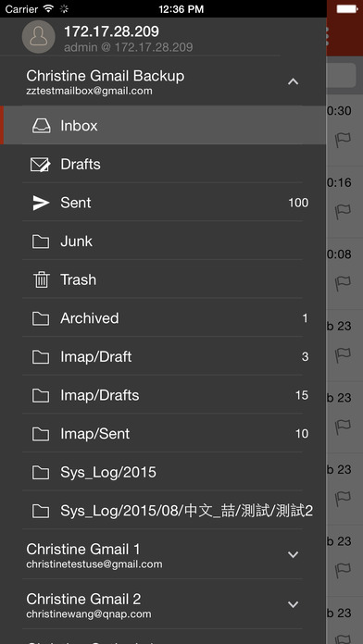
Task: Expand Christine Gmail 1 account
Action: 293,554
